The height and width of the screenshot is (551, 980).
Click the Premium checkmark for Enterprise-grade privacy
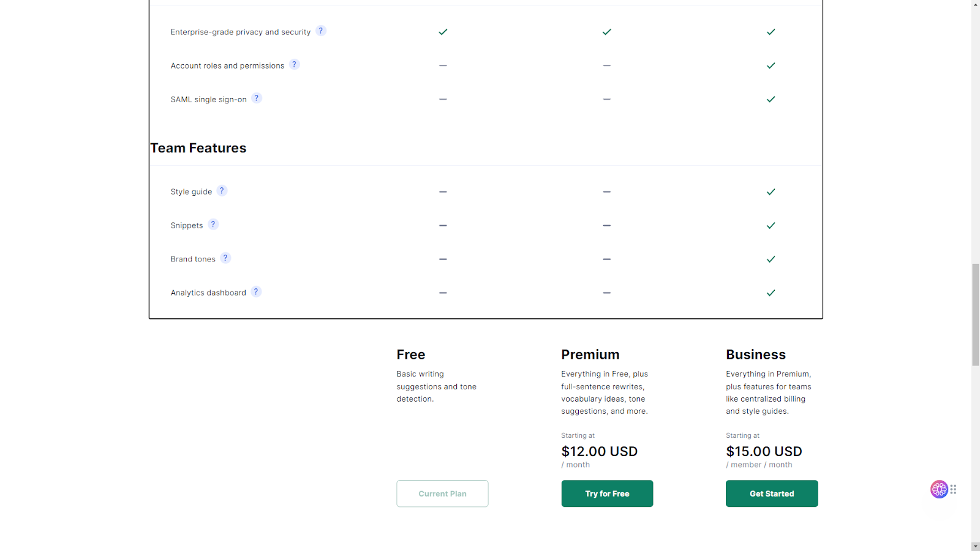(607, 32)
